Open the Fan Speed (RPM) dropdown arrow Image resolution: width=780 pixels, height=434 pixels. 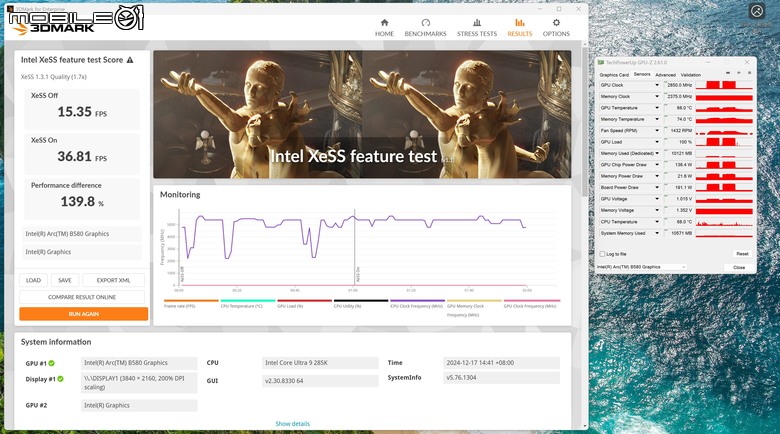click(657, 130)
